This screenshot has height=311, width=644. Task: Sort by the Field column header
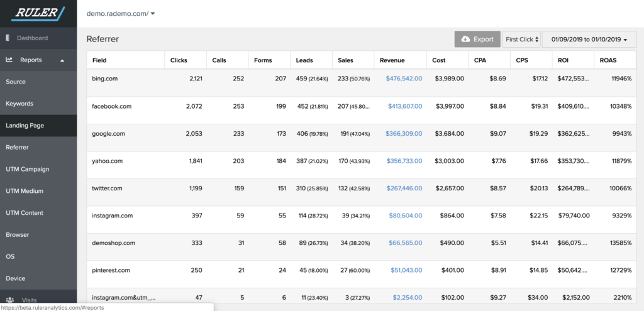point(126,60)
